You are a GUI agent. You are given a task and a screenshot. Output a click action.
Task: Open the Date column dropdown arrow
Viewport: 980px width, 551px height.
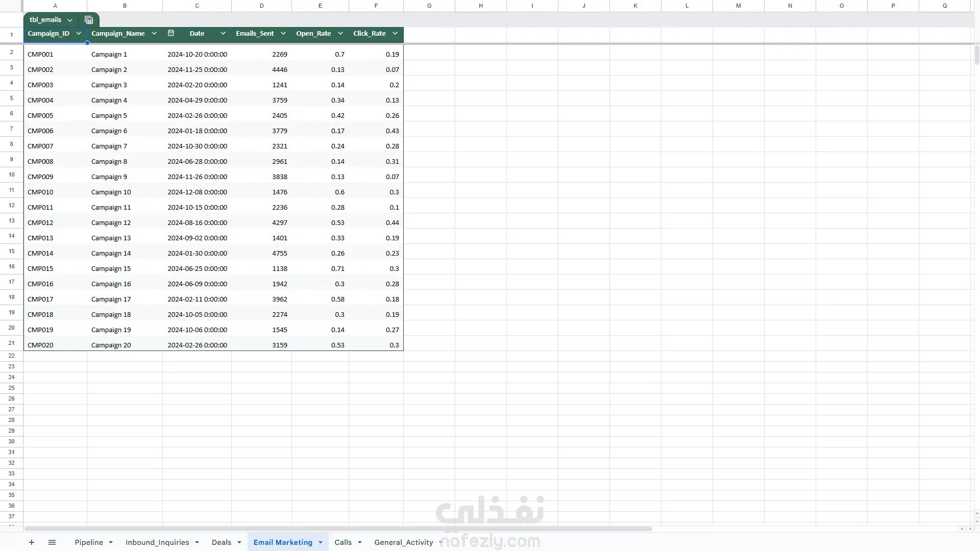(x=223, y=33)
